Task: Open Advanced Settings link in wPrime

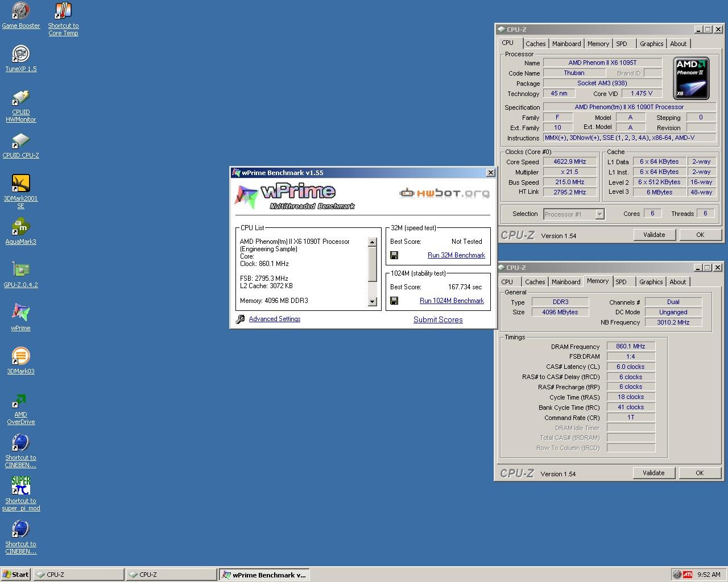Action: click(x=275, y=319)
